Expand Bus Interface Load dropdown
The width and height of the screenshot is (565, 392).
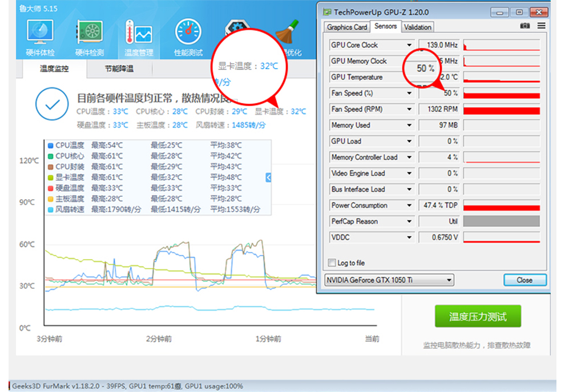point(409,189)
